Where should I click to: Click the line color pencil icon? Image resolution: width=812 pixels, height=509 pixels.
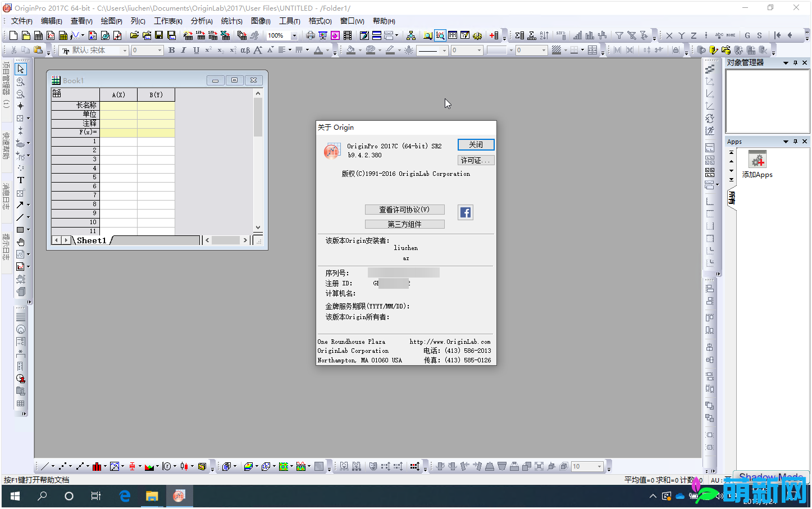tap(390, 50)
